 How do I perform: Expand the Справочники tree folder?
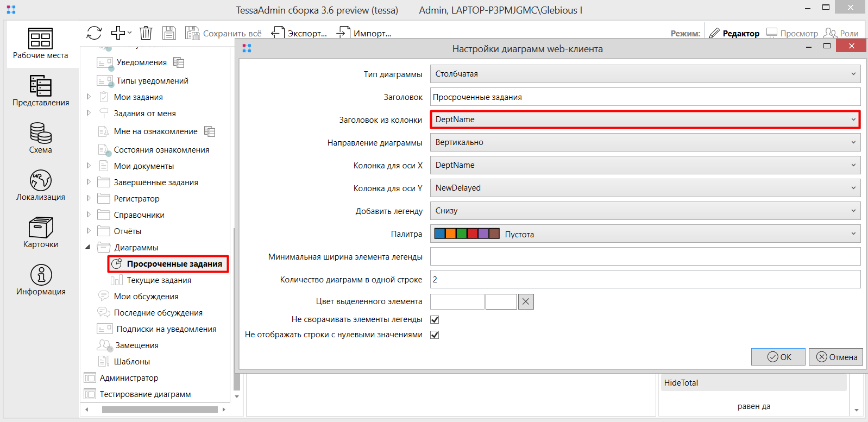(x=89, y=215)
